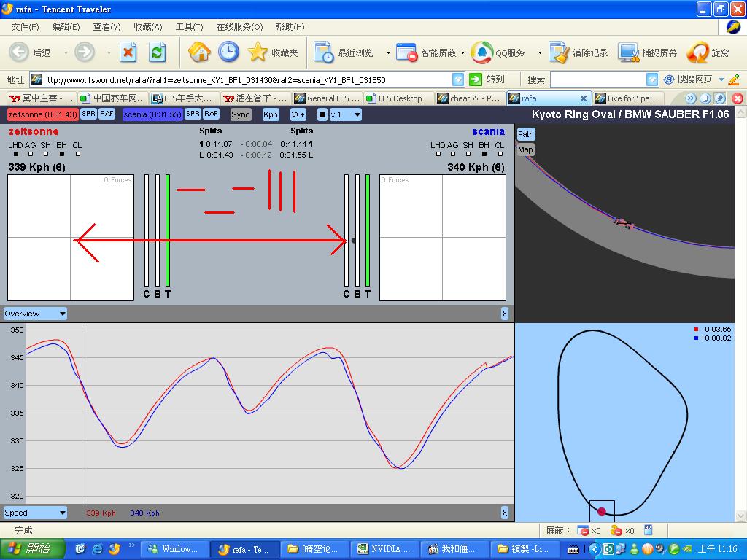Click zeltsonne green throttle bar T
This screenshot has width=747, height=560.
(x=168, y=230)
